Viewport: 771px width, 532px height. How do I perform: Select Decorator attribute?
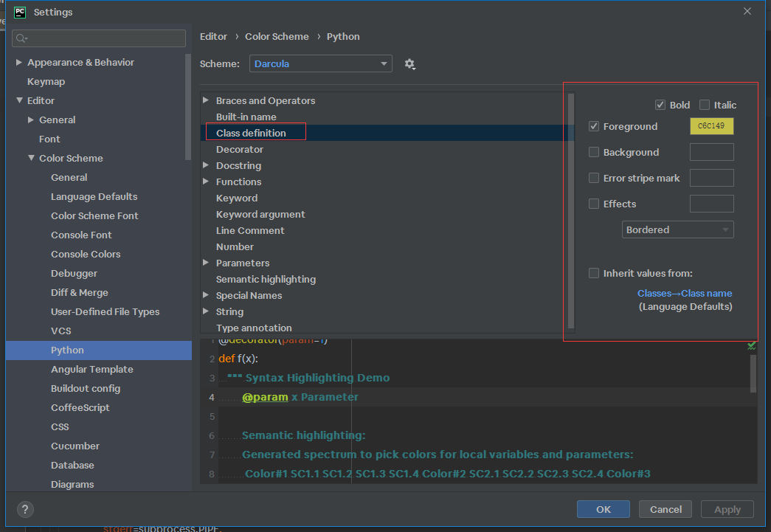(x=240, y=149)
